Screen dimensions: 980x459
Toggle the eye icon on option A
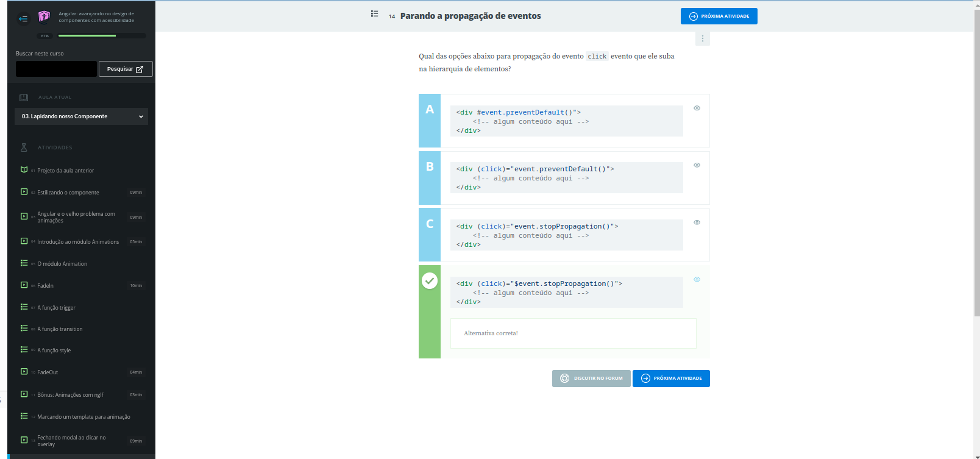[x=697, y=108]
